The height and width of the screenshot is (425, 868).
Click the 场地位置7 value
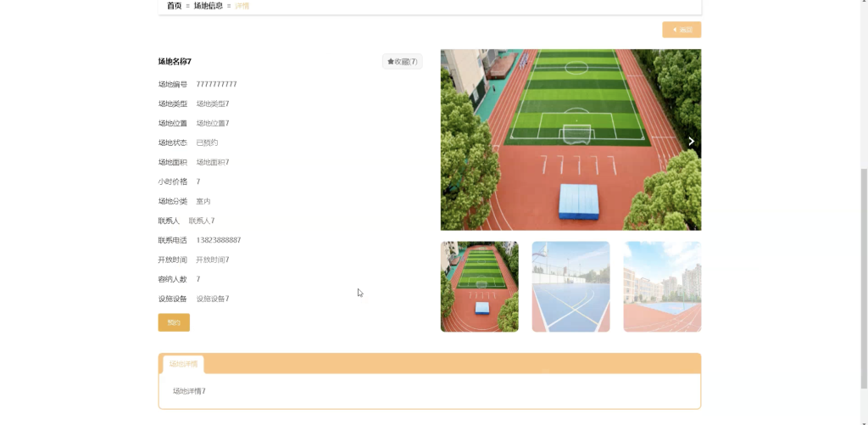click(x=213, y=123)
